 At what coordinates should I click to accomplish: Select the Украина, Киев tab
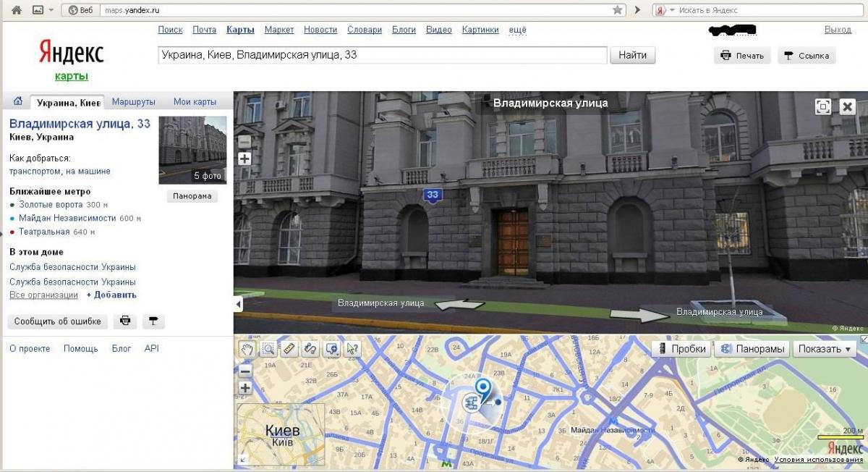68,102
